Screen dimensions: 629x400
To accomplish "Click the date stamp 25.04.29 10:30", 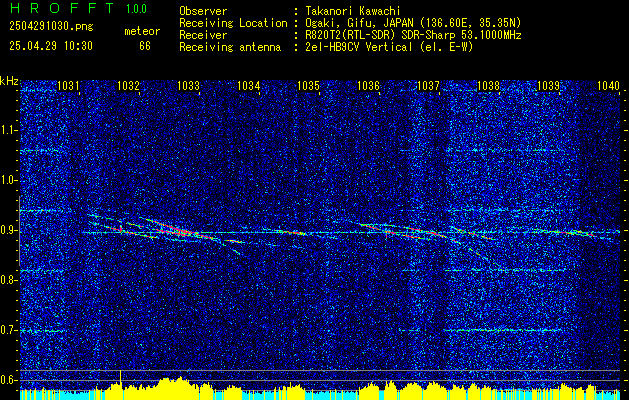I will pos(51,46).
